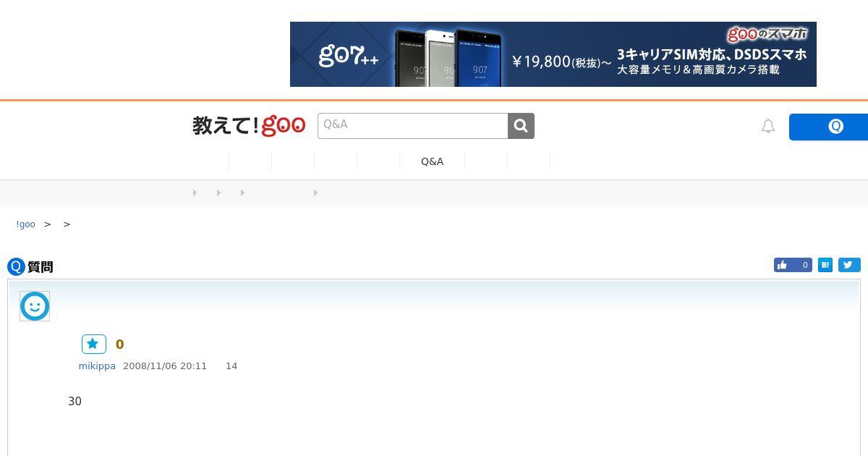Open the notifications bell

pyautogui.click(x=768, y=126)
